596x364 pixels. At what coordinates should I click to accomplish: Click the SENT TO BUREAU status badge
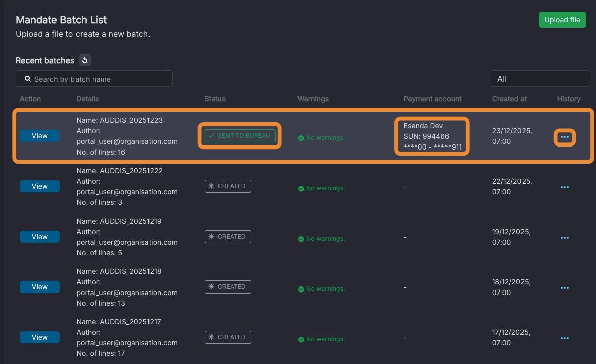click(240, 136)
